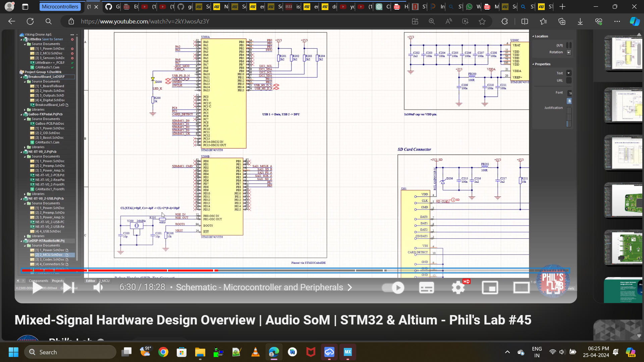Open a new browser tab
The image size is (644, 362).
click(x=562, y=7)
